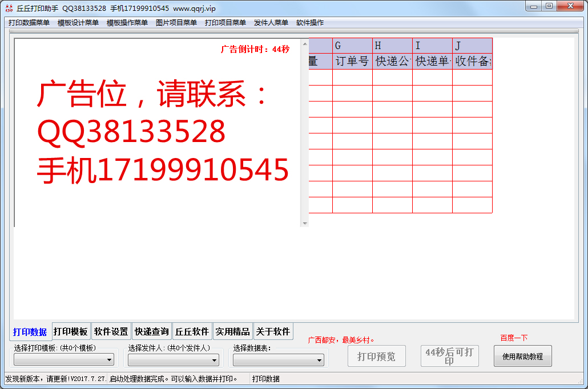Switch to 软件设置 tab
This screenshot has height=389, width=588.
(x=111, y=331)
